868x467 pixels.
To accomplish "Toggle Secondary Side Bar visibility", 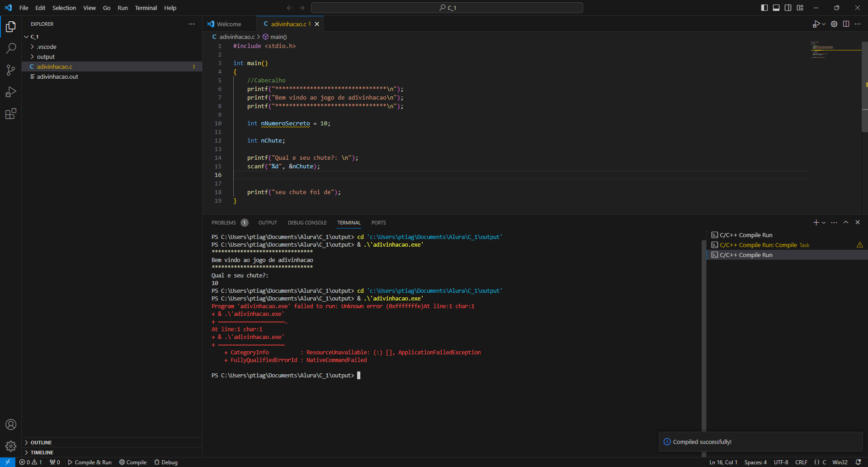I will point(788,8).
